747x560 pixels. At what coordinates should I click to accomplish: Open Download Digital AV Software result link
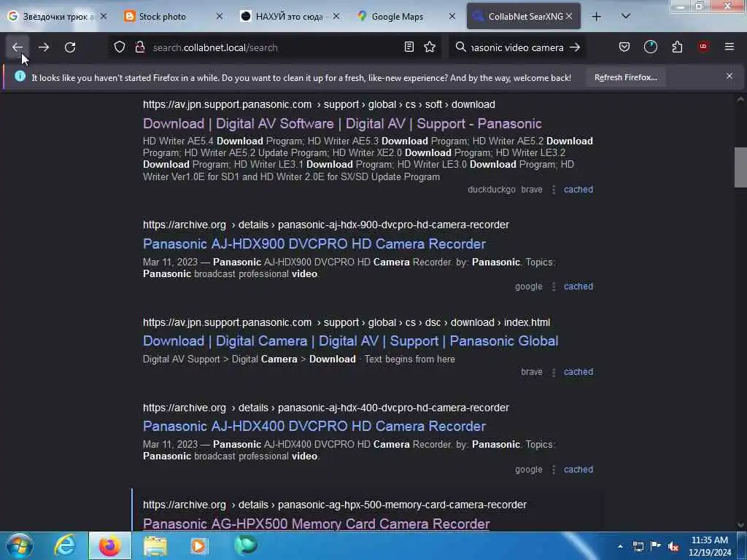point(342,124)
